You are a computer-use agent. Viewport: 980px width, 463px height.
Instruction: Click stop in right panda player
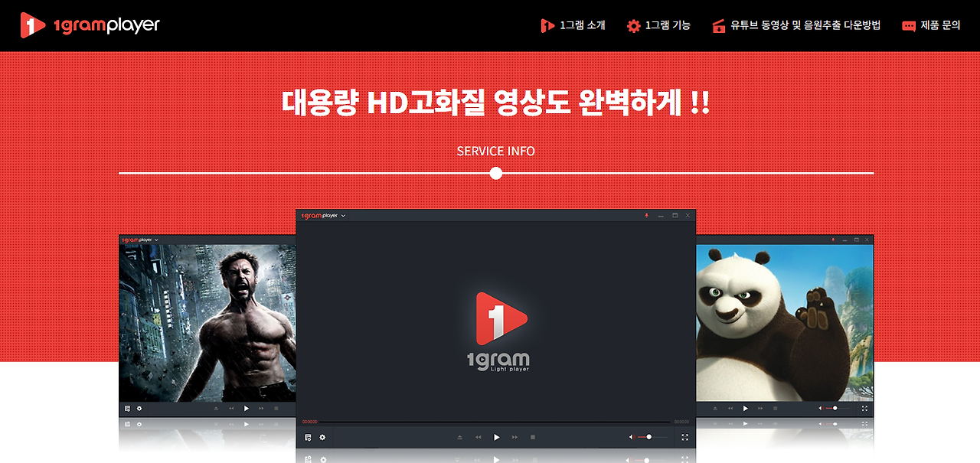(776, 409)
